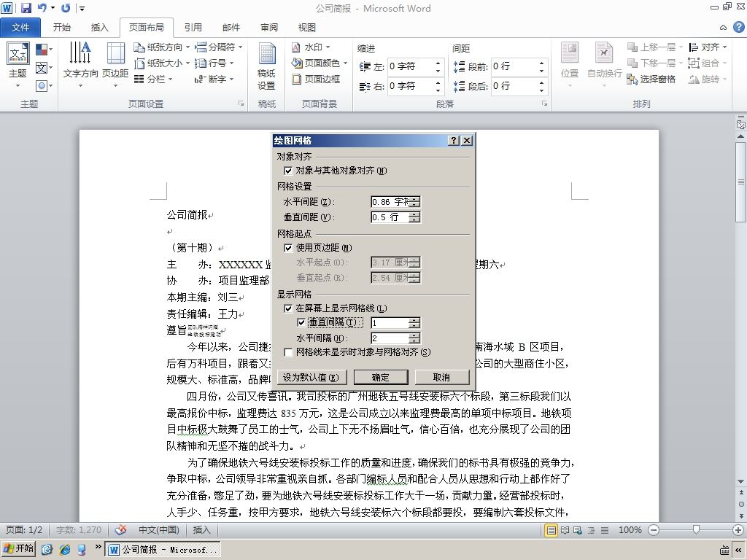
Task: Open Page Setup dialog launcher
Action: pyautogui.click(x=241, y=104)
